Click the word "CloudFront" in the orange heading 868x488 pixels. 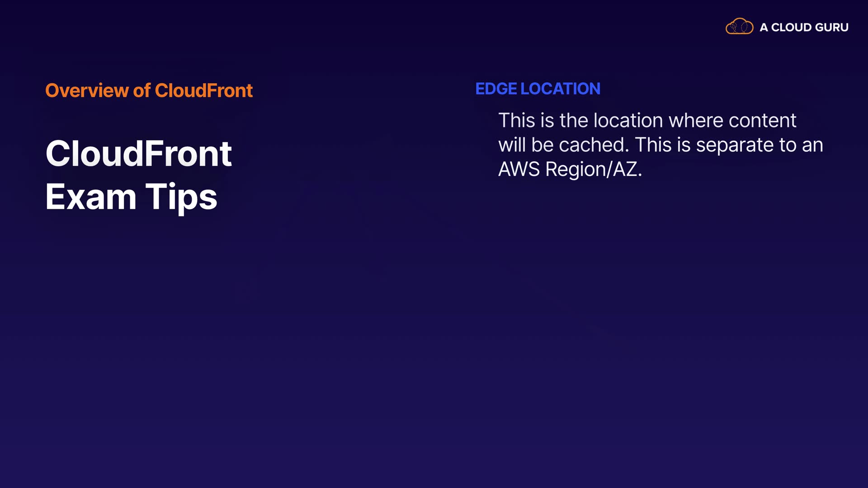pyautogui.click(x=203, y=90)
